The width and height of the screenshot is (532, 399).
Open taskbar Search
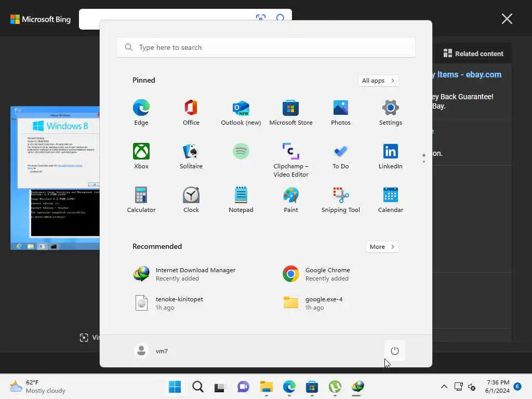coord(198,387)
